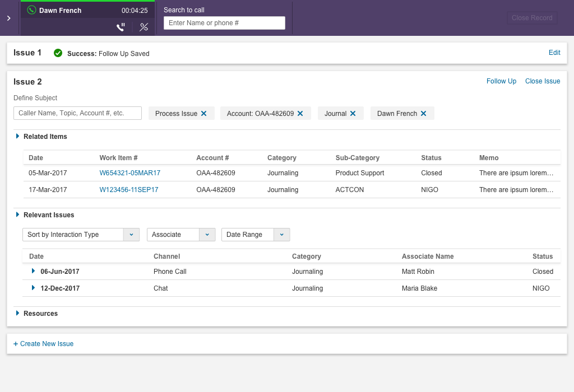The height and width of the screenshot is (392, 574).
Task: Click the memo text in the 17-Mar-2017 row
Action: [x=516, y=190]
